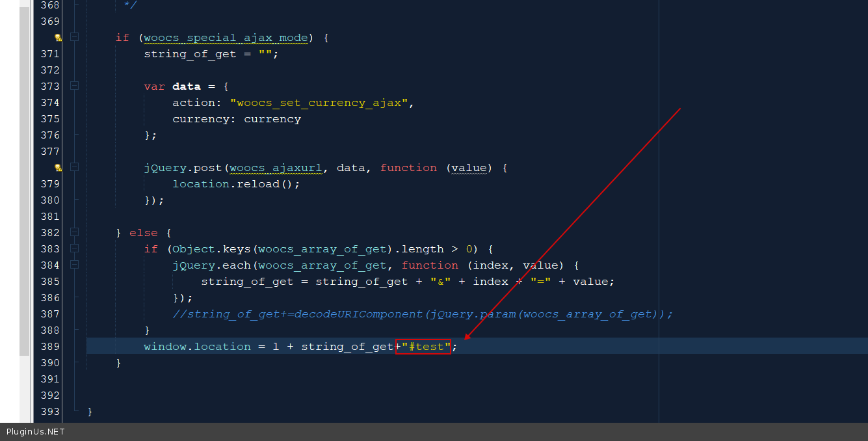Click line number 372 in the gutter
This screenshot has width=868, height=441.
pyautogui.click(x=50, y=70)
